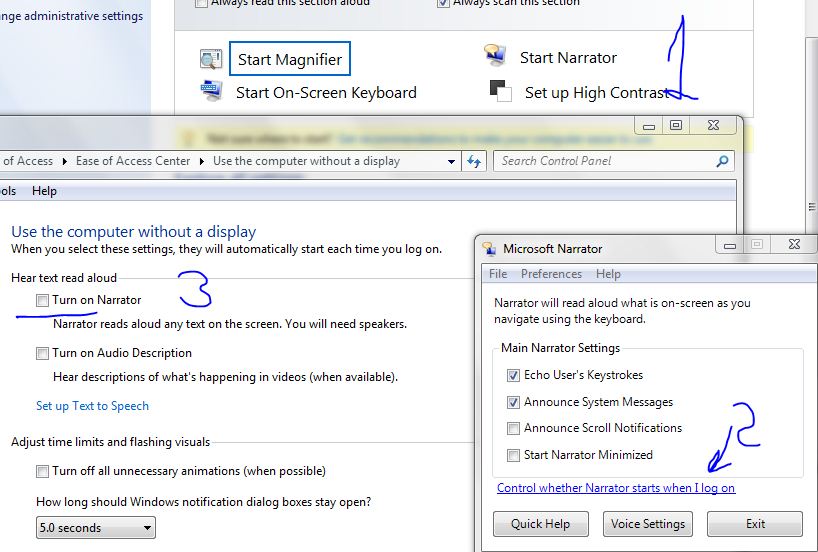Click Ease of Access Center breadcrumb

pyautogui.click(x=133, y=161)
